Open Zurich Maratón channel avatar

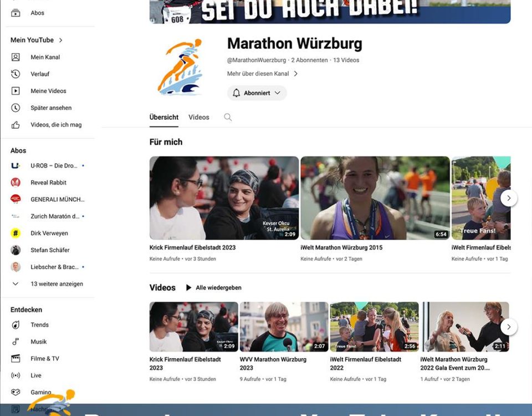[x=16, y=216]
